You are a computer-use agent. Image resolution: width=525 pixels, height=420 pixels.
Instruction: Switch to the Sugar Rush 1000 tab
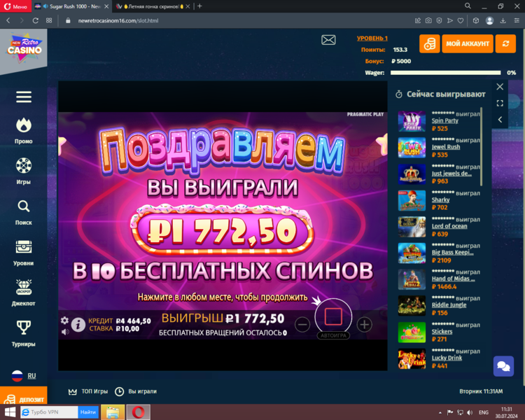pos(72,6)
